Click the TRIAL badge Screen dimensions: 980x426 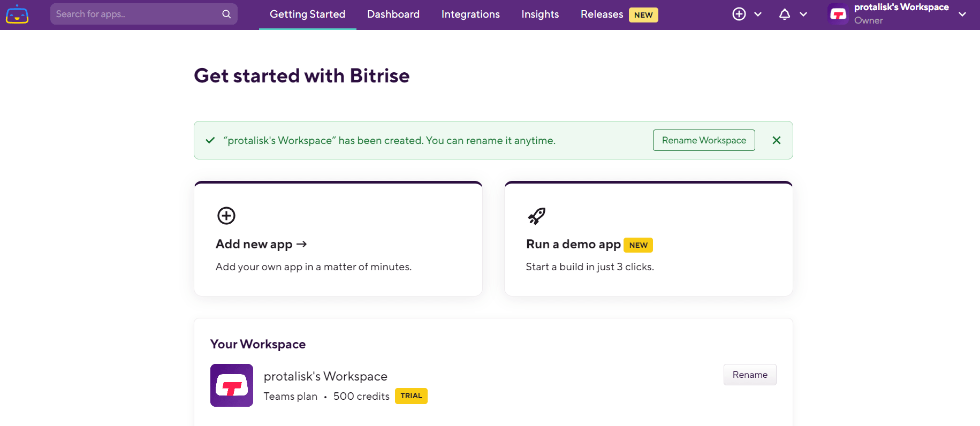click(x=411, y=396)
